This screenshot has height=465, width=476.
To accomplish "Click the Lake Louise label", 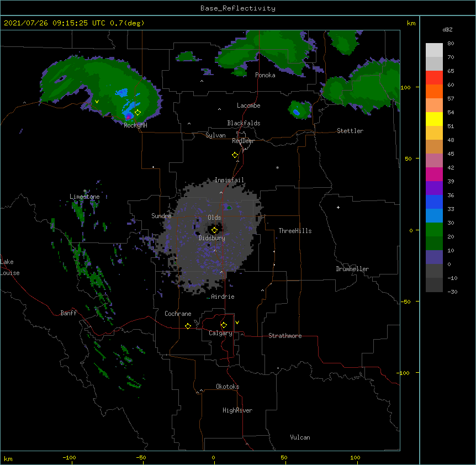I will tap(10, 267).
